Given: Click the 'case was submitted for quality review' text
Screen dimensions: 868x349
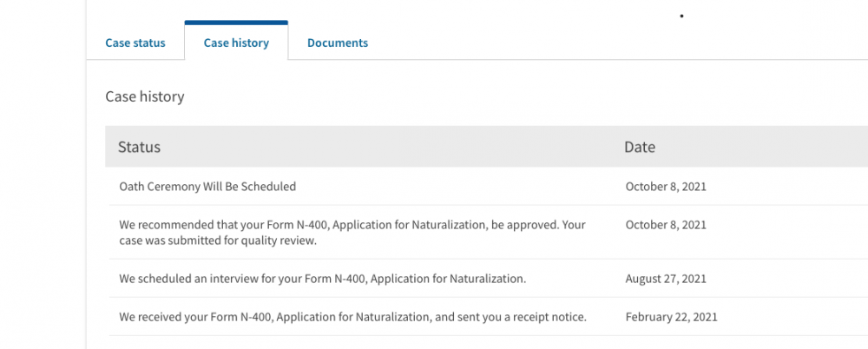Looking at the screenshot, I should [x=217, y=240].
